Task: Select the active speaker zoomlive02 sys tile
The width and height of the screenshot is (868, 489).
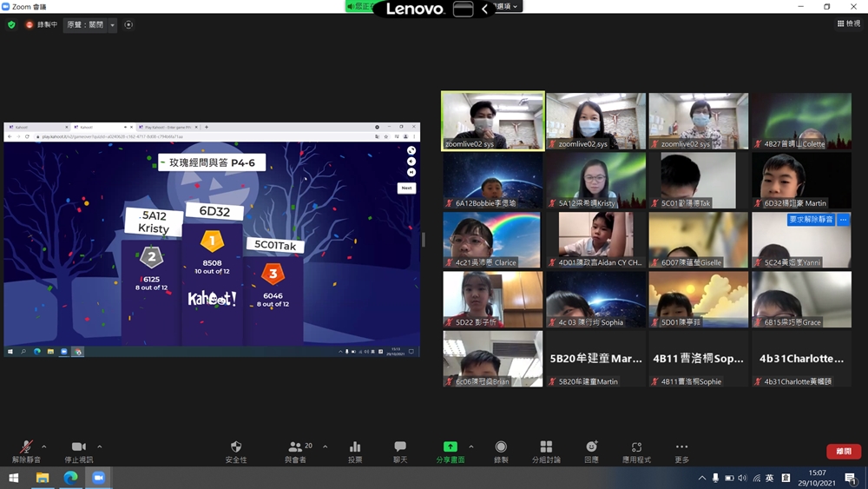Action: [x=493, y=121]
